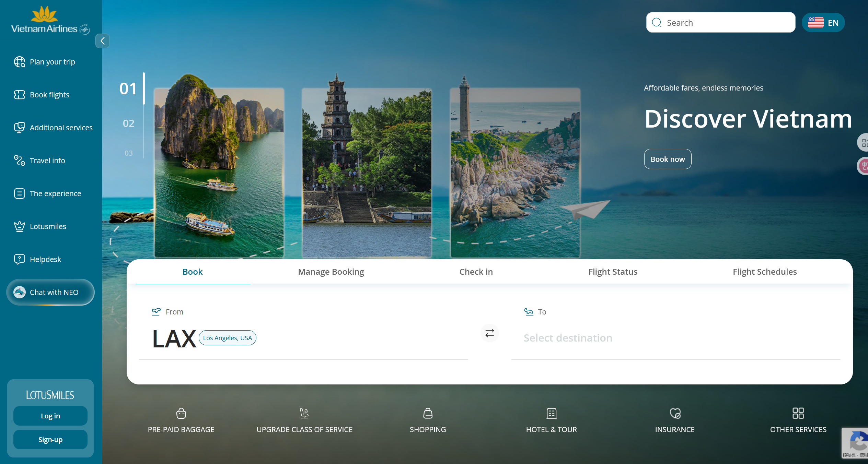Viewport: 868px width, 464px height.
Task: Open Book flights in the sidebar
Action: pyautogui.click(x=49, y=95)
